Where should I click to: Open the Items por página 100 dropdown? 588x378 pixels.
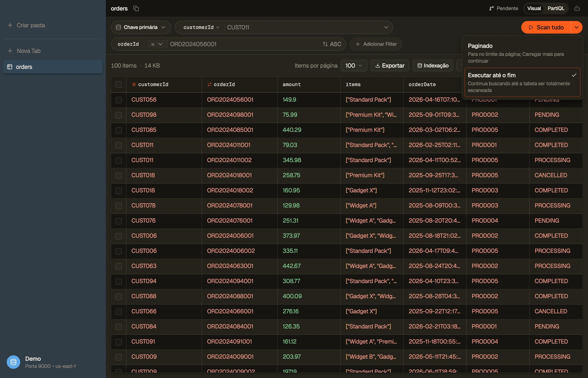(x=354, y=66)
